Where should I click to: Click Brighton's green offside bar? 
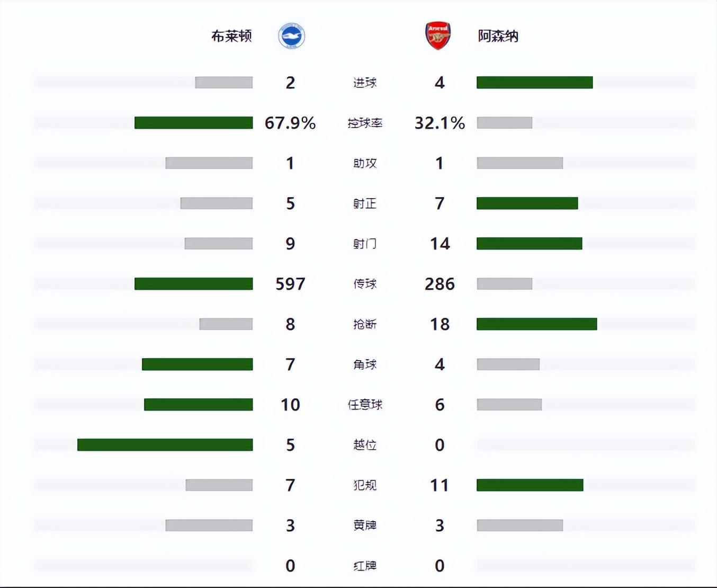[165, 445]
